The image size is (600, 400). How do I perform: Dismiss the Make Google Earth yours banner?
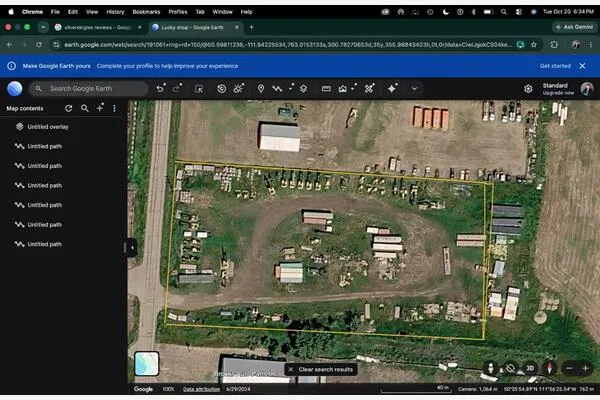582,66
